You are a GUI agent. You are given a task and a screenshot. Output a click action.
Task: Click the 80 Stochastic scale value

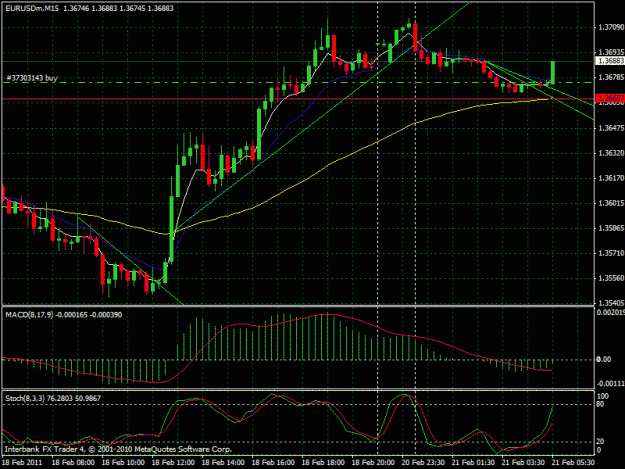601,404
